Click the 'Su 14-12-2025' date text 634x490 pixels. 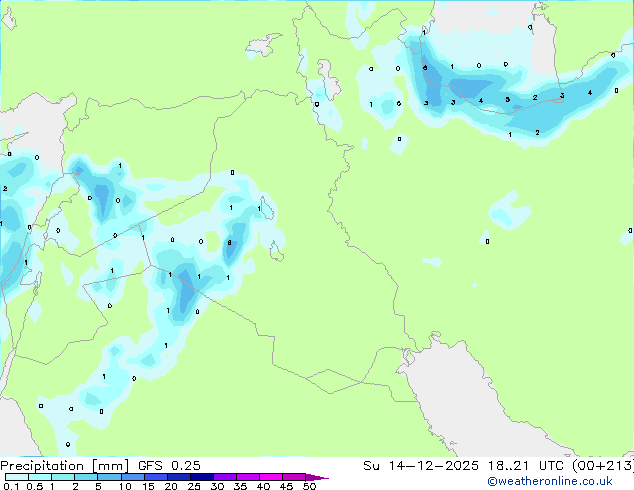[421, 466]
